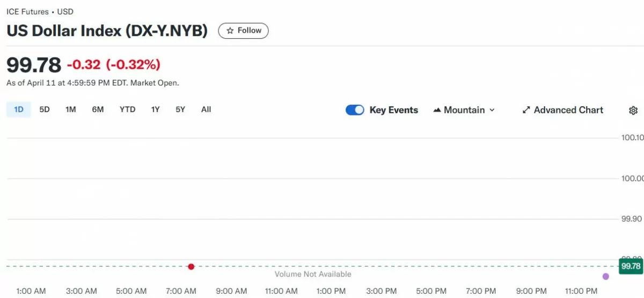Select the 5Y time range
This screenshot has height=298, width=644.
click(x=180, y=110)
